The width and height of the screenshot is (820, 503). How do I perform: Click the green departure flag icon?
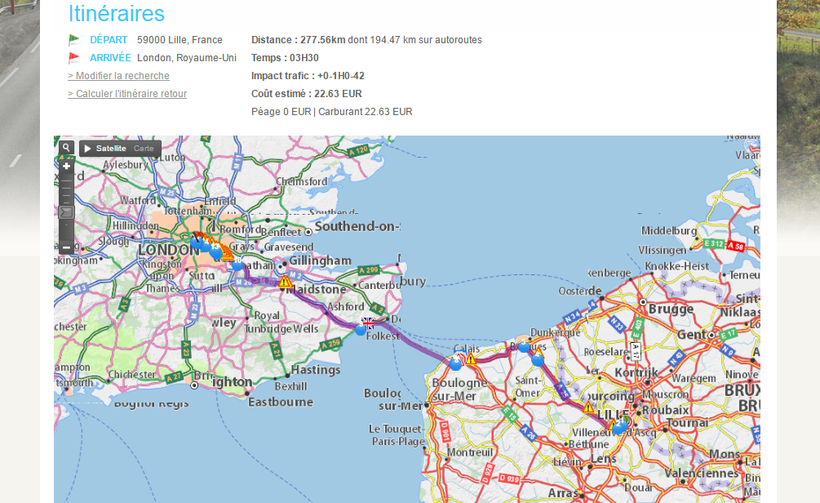(74, 40)
